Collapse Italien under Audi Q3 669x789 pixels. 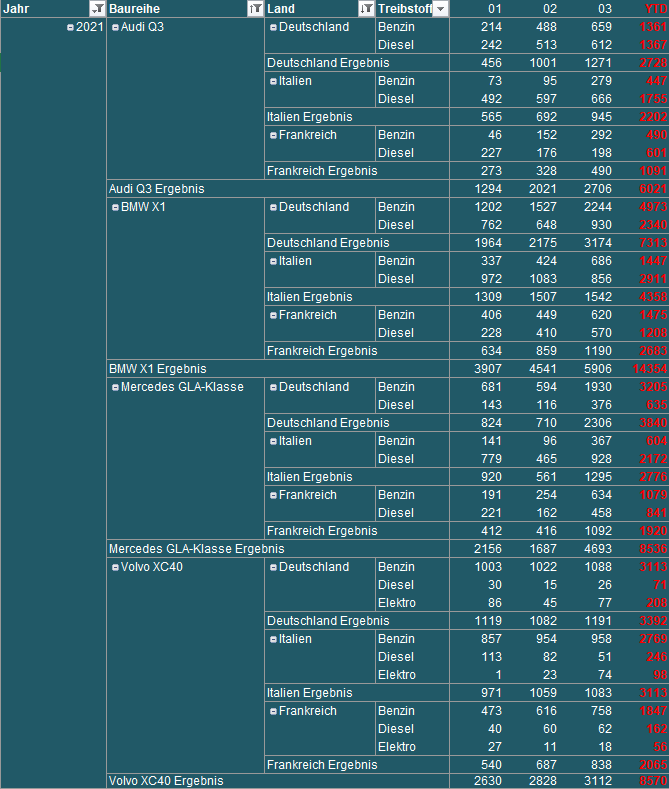click(273, 82)
